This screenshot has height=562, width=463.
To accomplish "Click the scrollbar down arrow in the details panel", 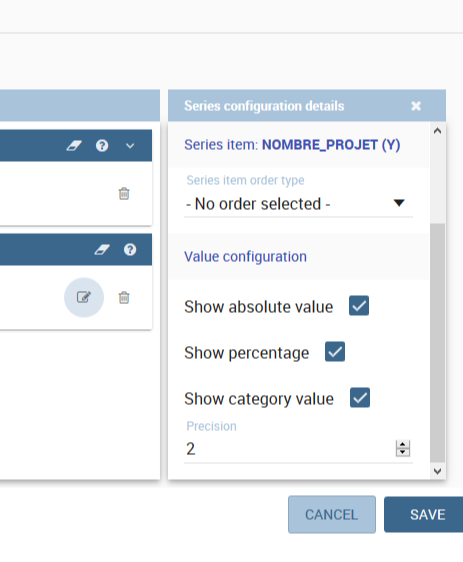I will pyautogui.click(x=437, y=471).
